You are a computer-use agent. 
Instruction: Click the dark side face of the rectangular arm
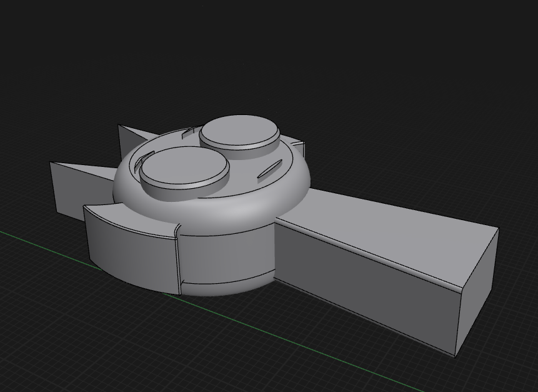(367, 288)
